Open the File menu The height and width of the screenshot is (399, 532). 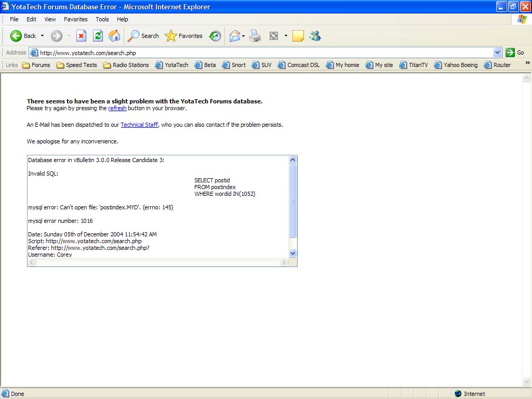tap(14, 19)
